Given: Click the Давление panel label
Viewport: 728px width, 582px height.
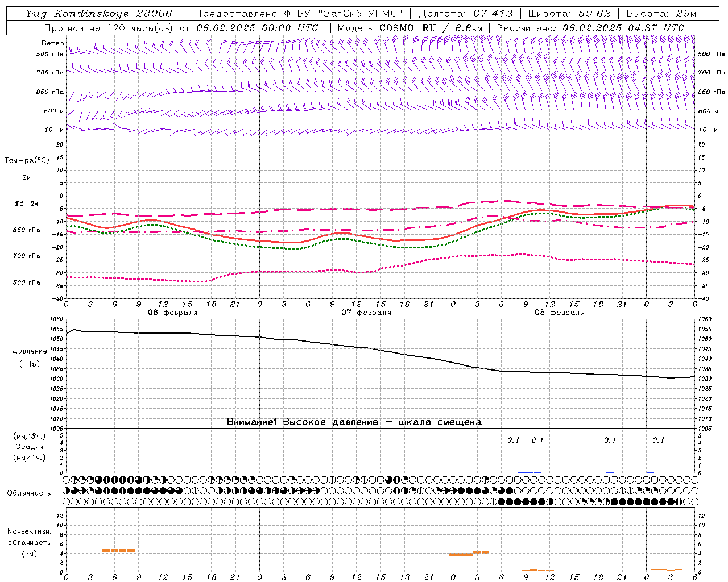Looking at the screenshot, I should [x=30, y=351].
